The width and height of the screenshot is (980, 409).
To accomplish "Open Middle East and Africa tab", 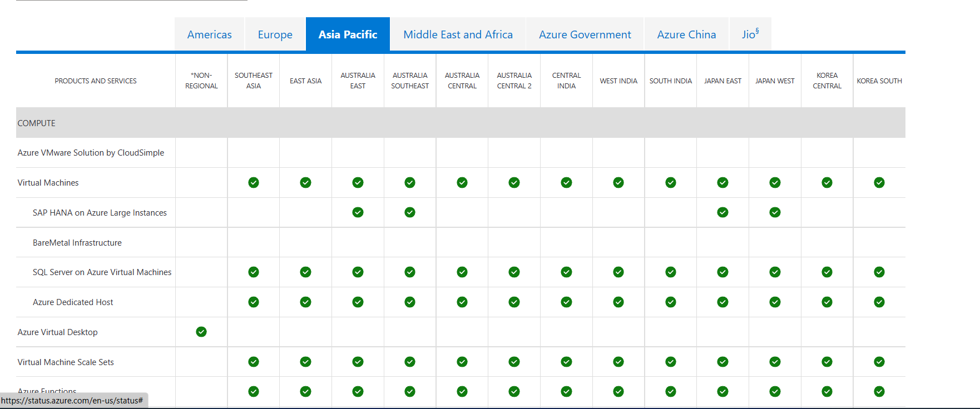I will pyautogui.click(x=458, y=34).
